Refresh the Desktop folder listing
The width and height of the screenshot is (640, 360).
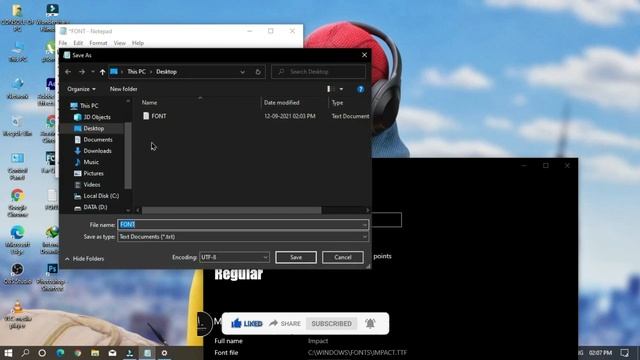(x=258, y=72)
